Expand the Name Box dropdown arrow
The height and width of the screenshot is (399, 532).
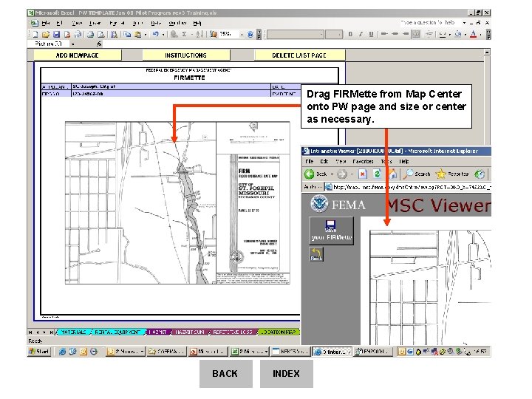(x=72, y=44)
